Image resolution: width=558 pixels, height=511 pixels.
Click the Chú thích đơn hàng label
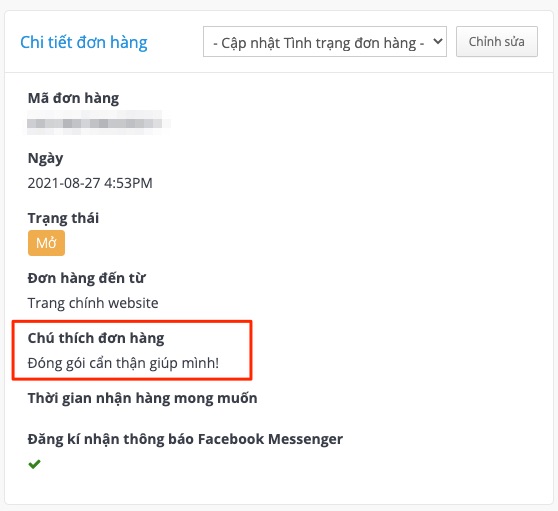96,338
